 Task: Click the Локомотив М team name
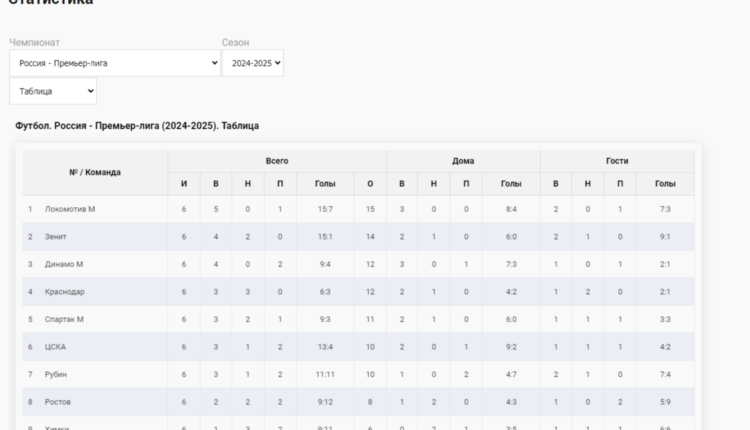(70, 209)
